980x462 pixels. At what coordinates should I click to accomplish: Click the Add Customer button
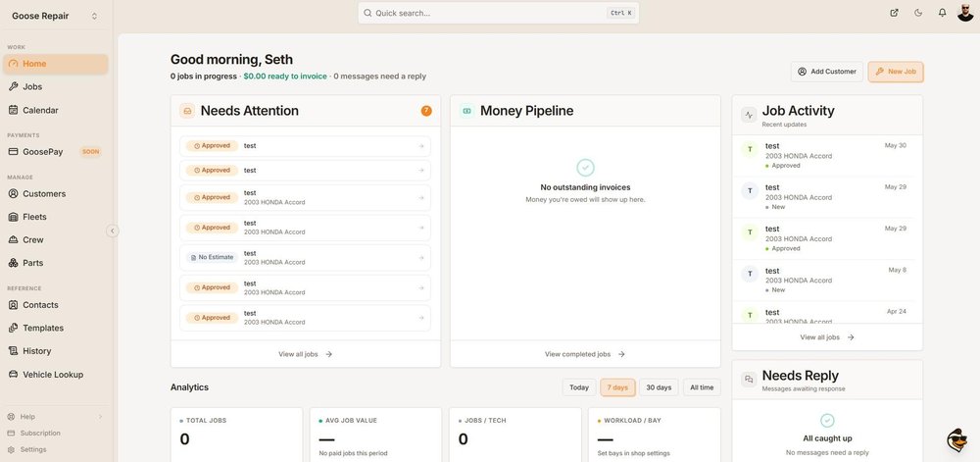827,72
